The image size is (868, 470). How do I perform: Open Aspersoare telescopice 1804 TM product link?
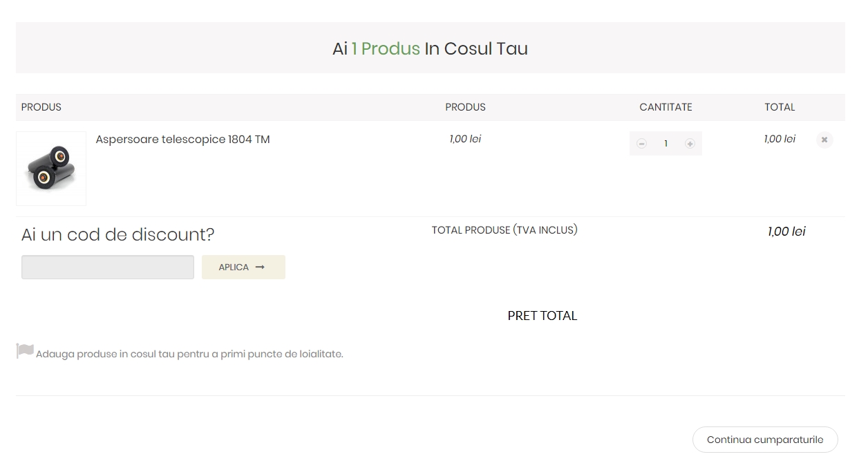coord(182,140)
